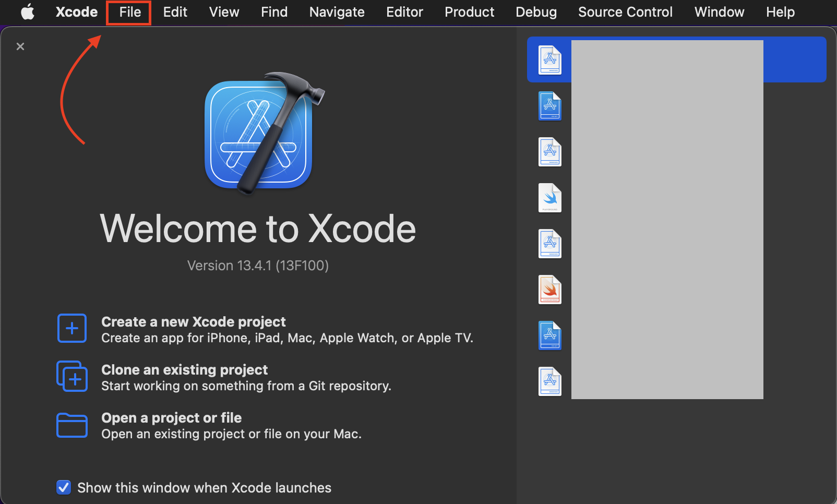The height and width of the screenshot is (504, 837).
Task: Choose Create a new Xcode project
Action: coord(194,321)
